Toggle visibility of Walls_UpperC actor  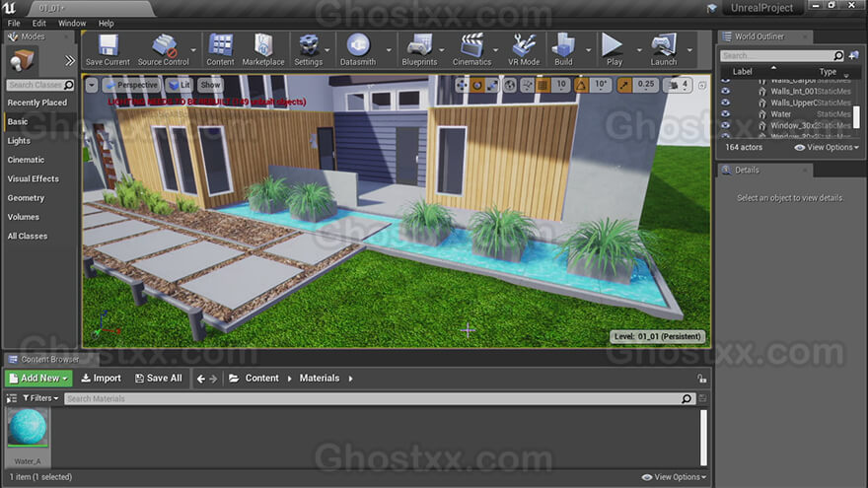pos(726,103)
